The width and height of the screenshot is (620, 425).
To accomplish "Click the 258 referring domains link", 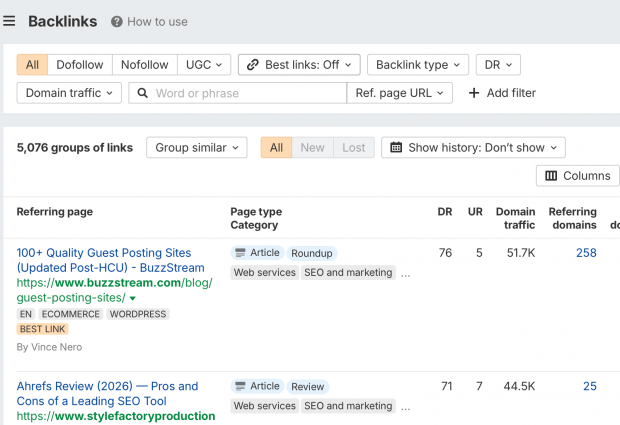I will click(x=586, y=253).
